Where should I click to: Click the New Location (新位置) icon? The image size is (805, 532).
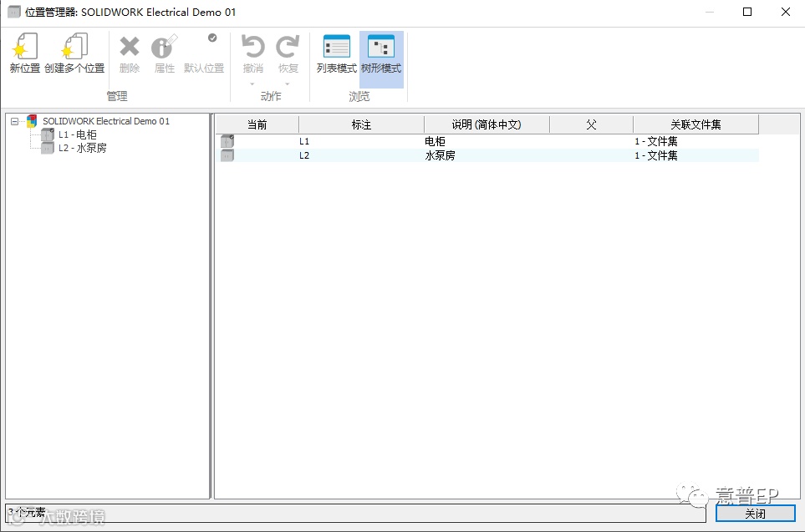[24, 46]
